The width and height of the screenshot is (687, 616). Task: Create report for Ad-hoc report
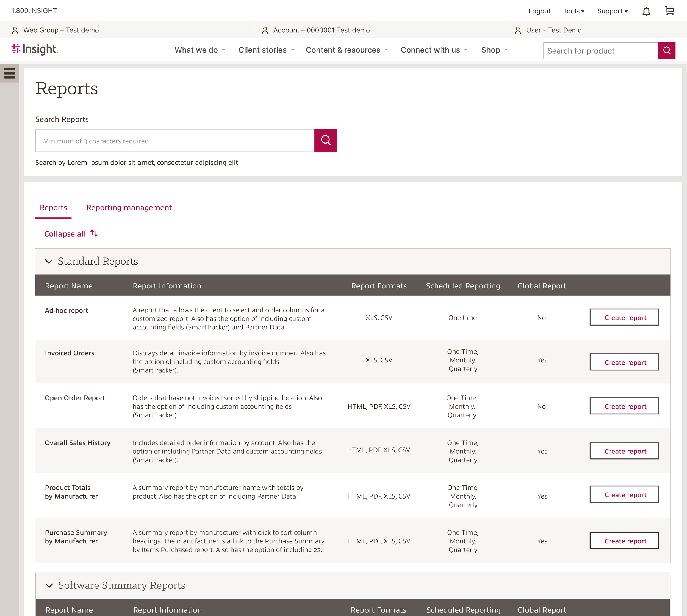(x=624, y=317)
